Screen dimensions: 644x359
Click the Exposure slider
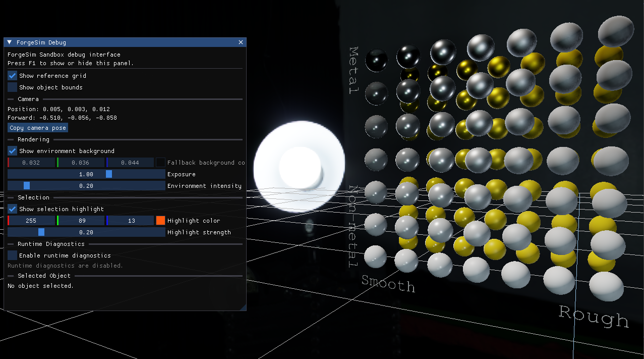pyautogui.click(x=86, y=174)
